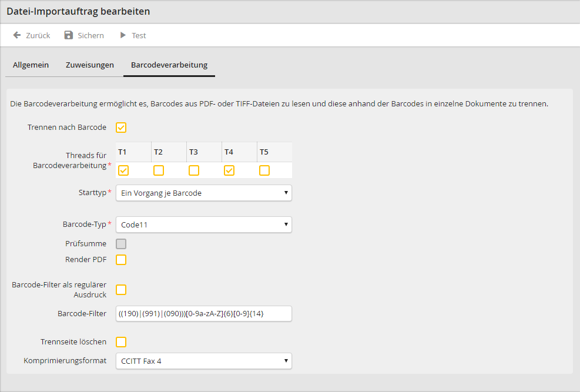
Task: Click the play triangle icon beside Test
Action: pyautogui.click(x=123, y=35)
